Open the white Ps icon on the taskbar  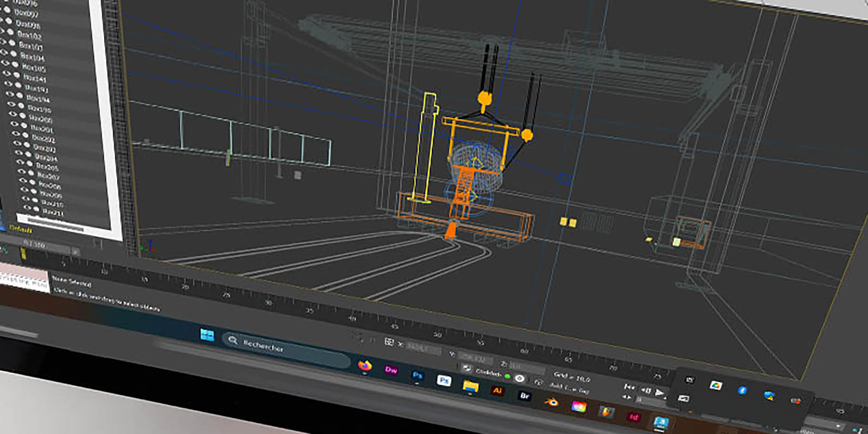coord(444,380)
